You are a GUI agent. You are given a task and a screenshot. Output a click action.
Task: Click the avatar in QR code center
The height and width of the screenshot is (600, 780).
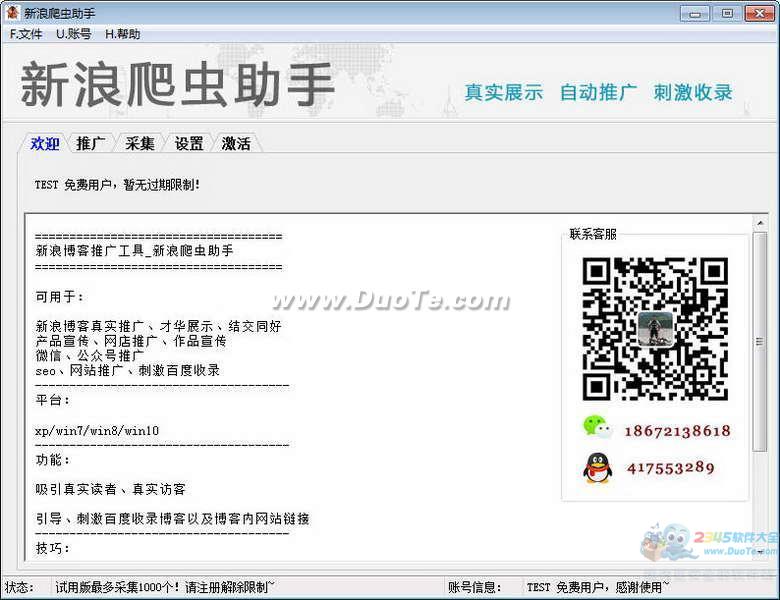tap(655, 329)
